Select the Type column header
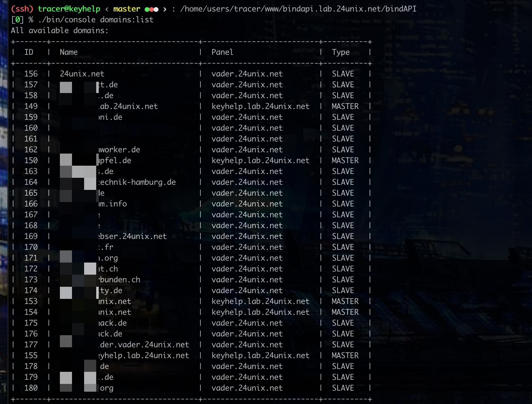 pos(341,52)
